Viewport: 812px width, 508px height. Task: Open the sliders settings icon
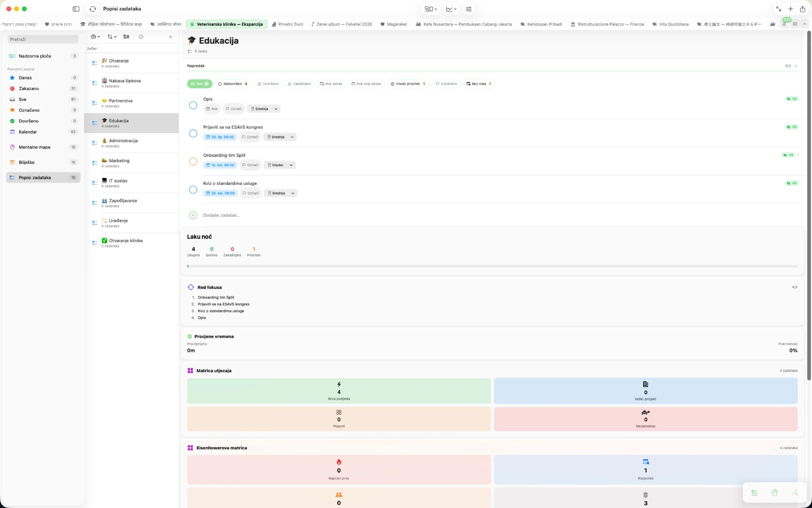468,9
